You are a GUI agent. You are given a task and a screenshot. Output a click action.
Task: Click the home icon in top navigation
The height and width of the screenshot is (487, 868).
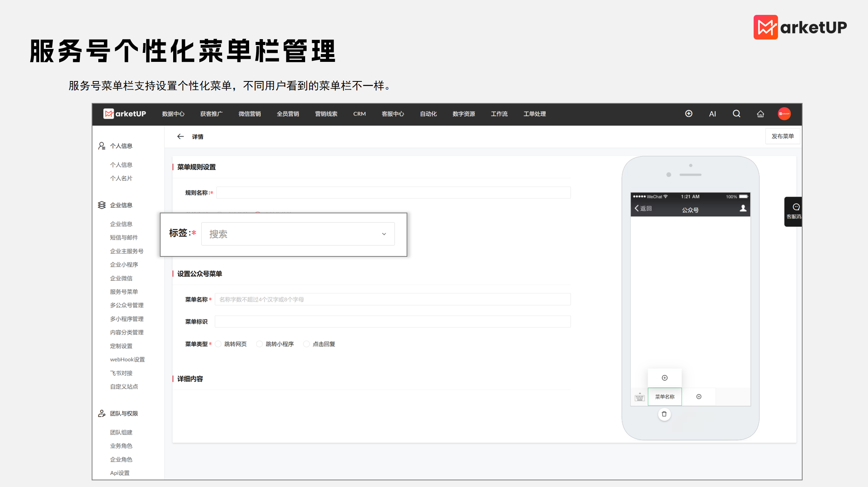point(760,114)
